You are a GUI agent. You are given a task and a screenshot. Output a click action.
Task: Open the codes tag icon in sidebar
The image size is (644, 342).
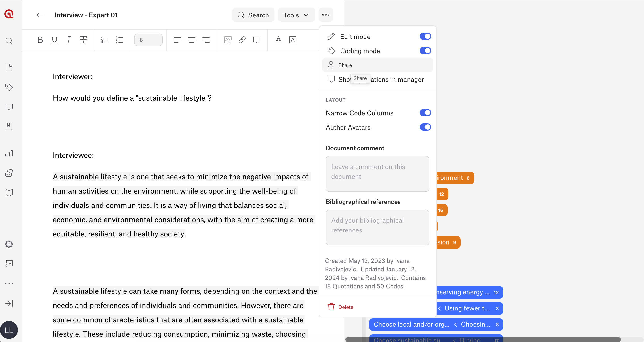[9, 87]
